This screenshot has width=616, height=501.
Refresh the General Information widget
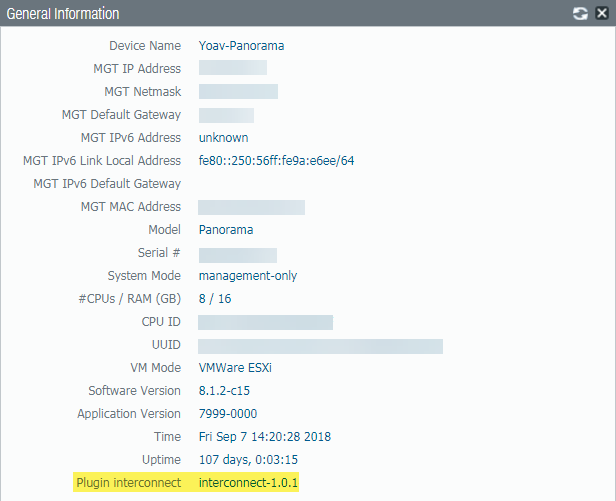(580, 14)
